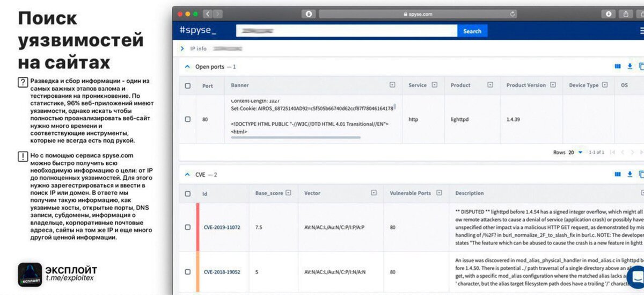Collapse the CVE section
The width and height of the screenshot is (644, 295).
tap(187, 175)
